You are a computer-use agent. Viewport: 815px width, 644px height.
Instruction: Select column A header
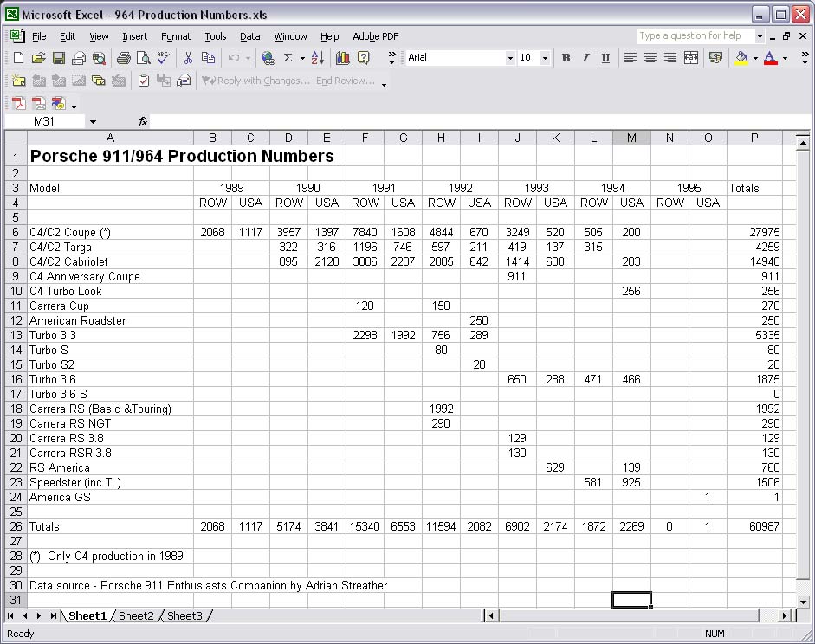click(110, 138)
